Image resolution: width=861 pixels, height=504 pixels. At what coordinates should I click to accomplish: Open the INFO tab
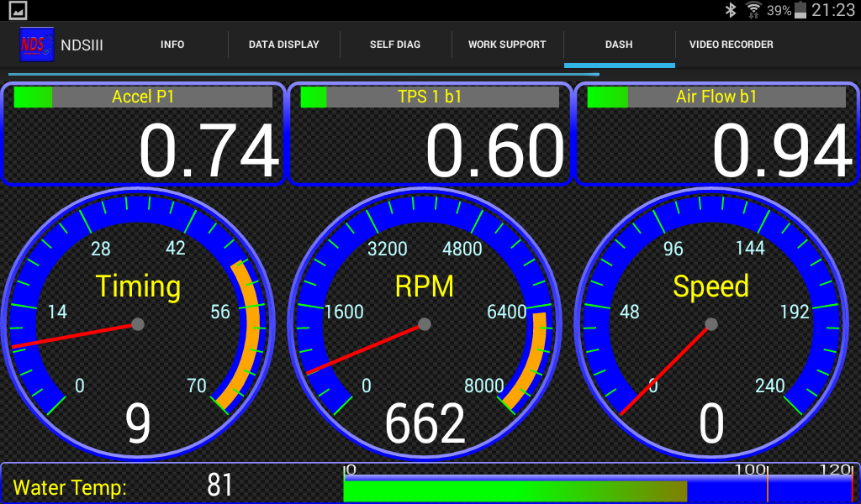[x=172, y=45]
